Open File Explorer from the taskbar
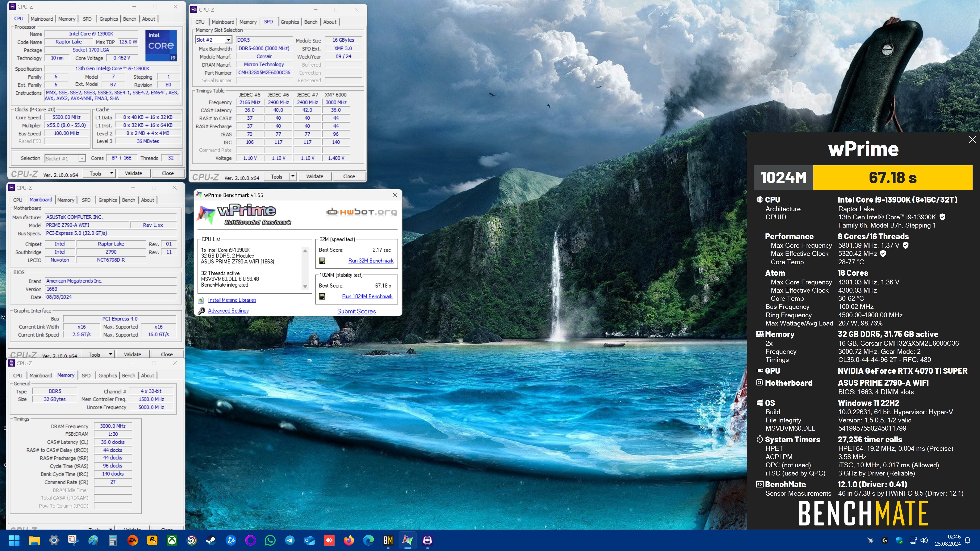The image size is (980, 551). (34, 540)
